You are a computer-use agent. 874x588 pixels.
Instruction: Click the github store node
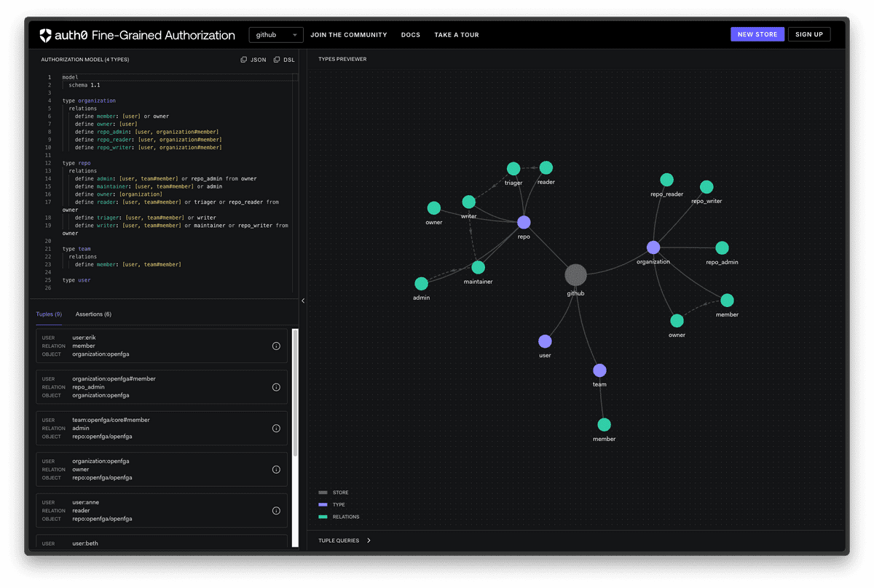[575, 275]
